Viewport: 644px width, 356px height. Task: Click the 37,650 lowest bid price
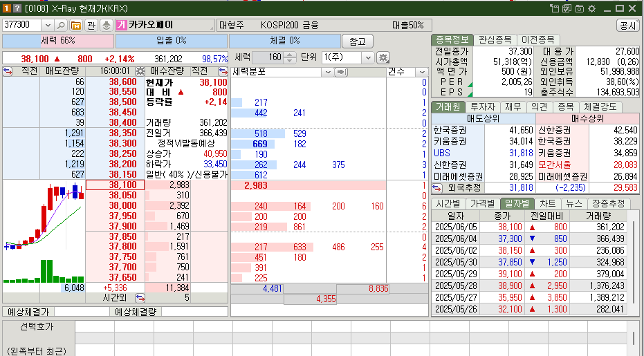pyautogui.click(x=122, y=278)
